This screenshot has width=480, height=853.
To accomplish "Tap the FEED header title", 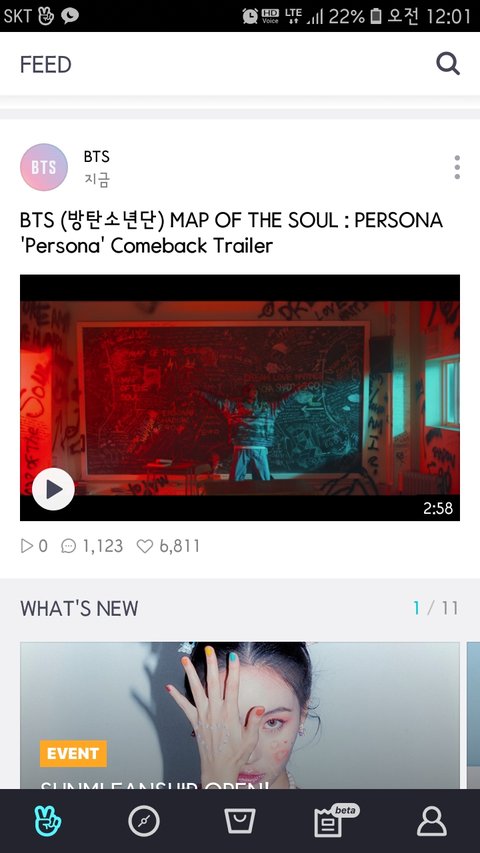I will (46, 64).
